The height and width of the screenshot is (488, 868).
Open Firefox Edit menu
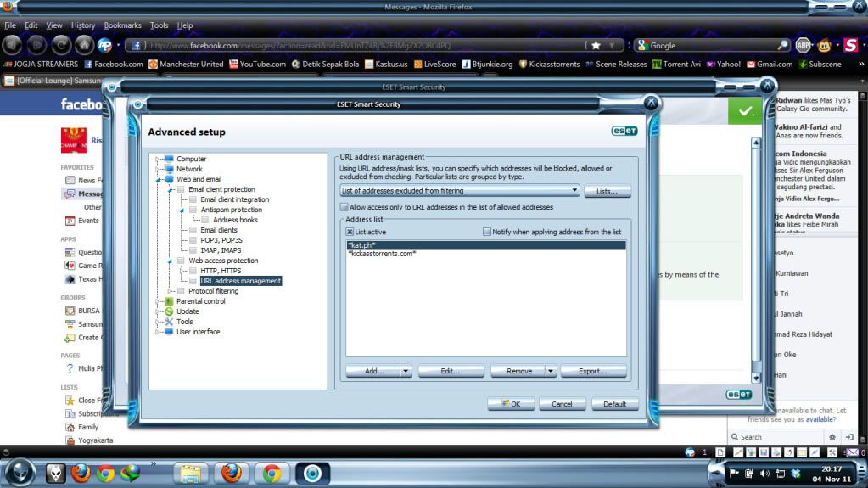[x=31, y=25]
